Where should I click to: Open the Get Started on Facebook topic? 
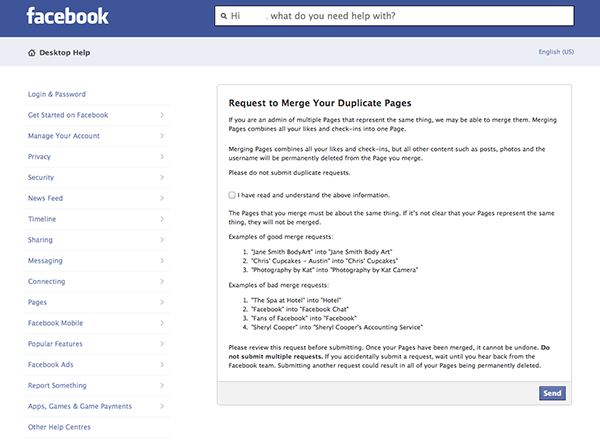pos(68,115)
